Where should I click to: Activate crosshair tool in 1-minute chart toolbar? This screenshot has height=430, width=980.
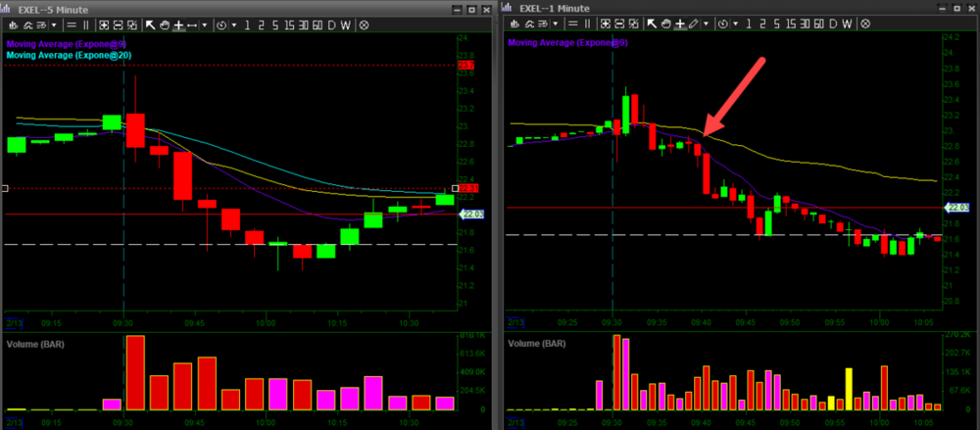coord(680,24)
